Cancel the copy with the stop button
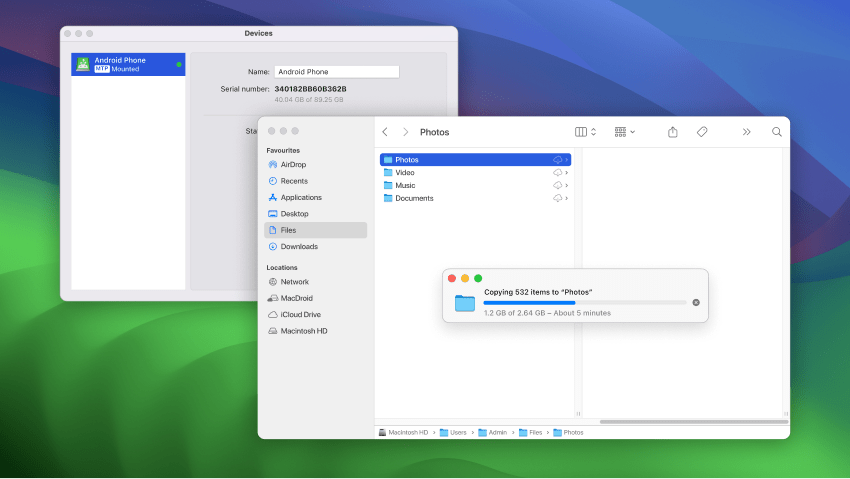 tap(696, 302)
